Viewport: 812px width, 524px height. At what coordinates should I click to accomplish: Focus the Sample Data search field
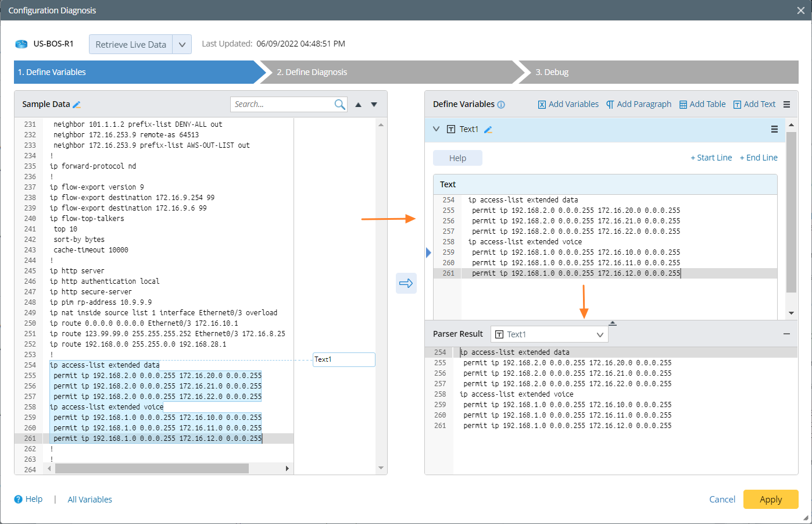tap(282, 104)
